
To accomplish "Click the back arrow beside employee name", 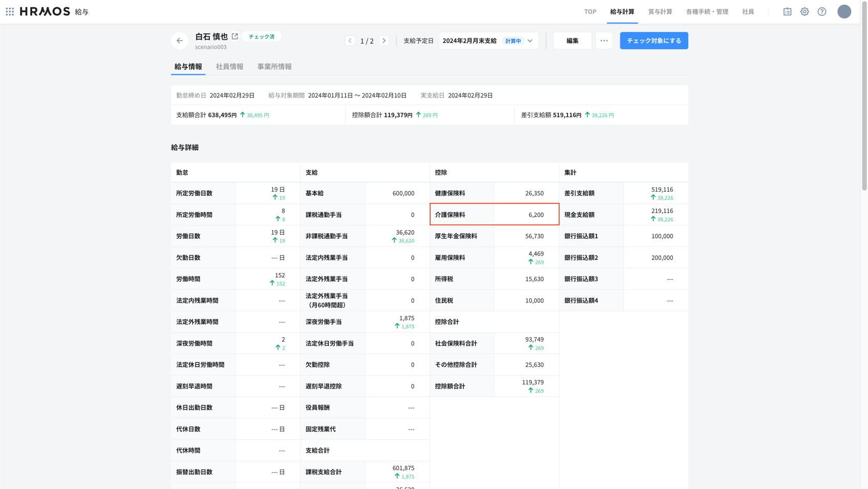I will [x=179, y=40].
